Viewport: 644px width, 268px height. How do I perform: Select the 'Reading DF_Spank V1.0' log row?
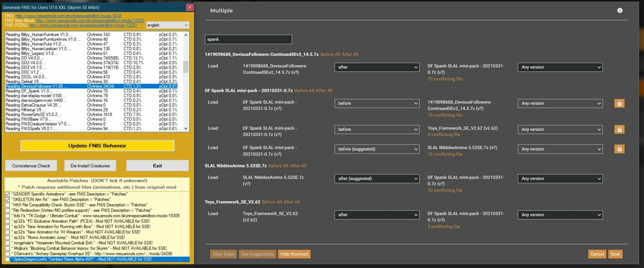[x=91, y=91]
